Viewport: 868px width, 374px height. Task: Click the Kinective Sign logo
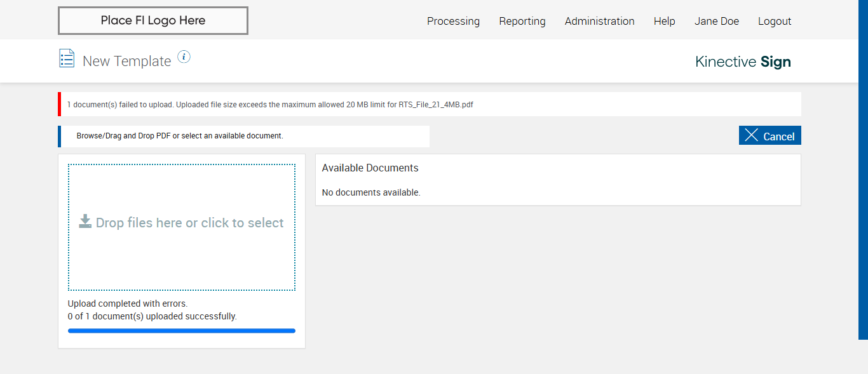743,62
